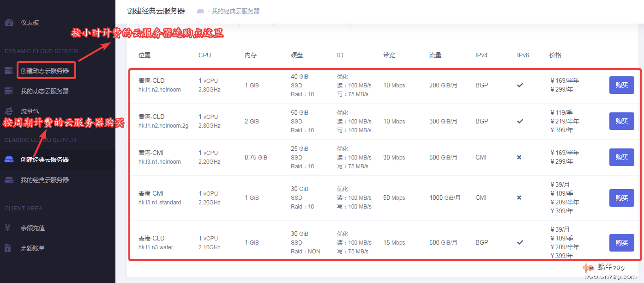Click the cloud icon in the breadcrumb bar
Image resolution: width=644 pixels, height=283 pixels.
point(200,10)
